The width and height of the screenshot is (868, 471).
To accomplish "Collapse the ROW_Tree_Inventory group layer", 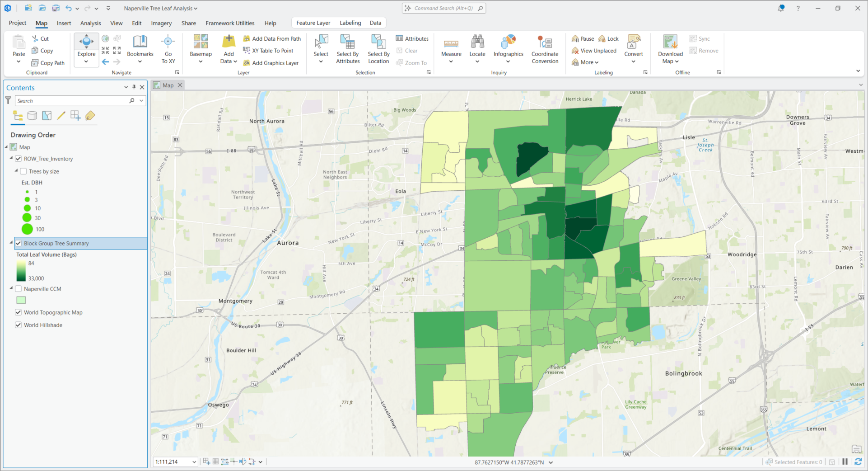I will coord(11,158).
